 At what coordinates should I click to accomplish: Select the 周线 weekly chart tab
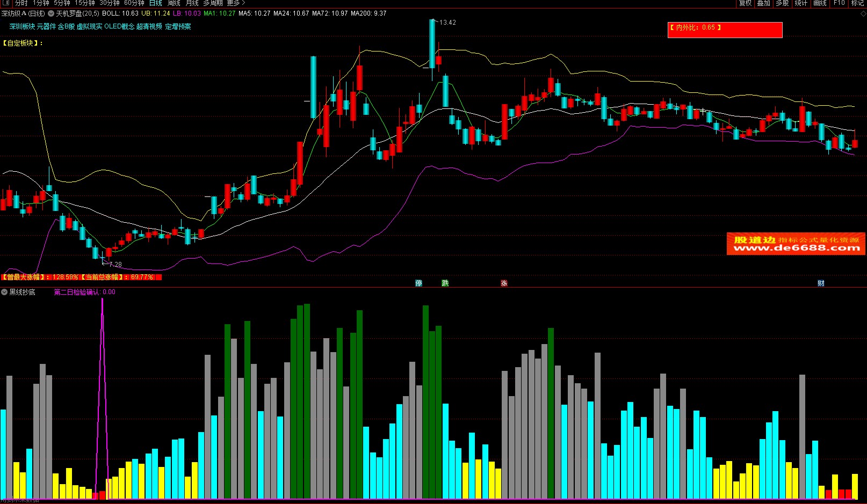(x=174, y=3)
